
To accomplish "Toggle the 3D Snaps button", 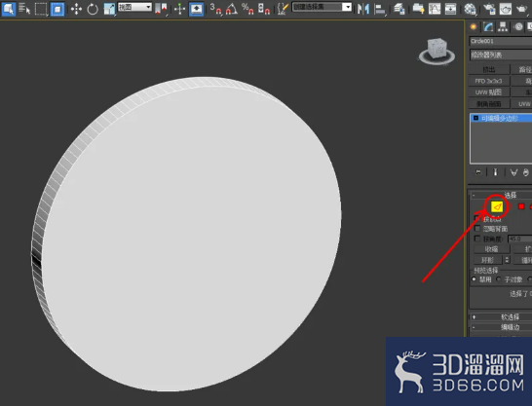I will [215, 9].
